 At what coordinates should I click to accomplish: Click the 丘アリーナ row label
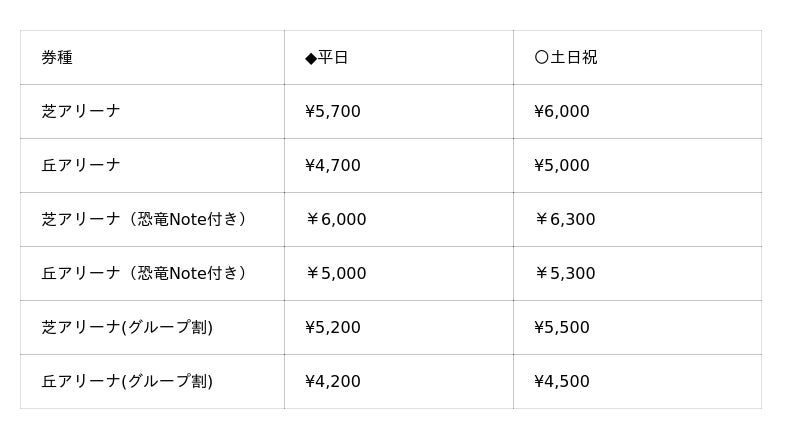pyautogui.click(x=81, y=166)
